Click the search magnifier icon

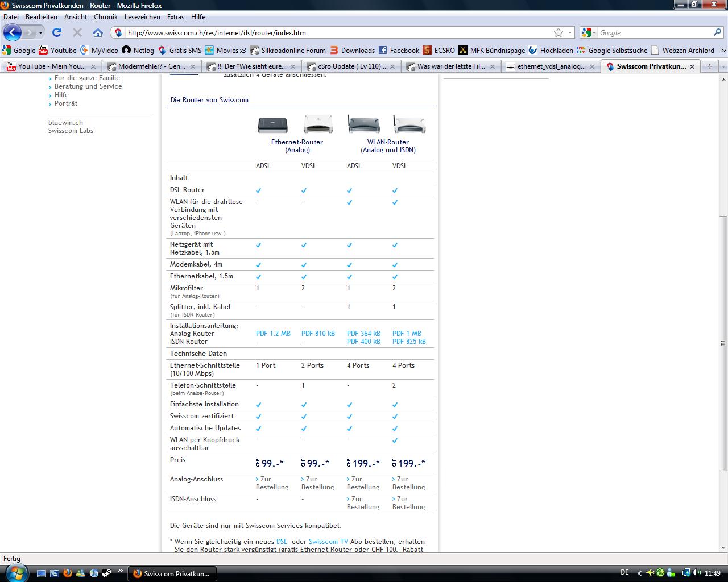[x=717, y=32]
